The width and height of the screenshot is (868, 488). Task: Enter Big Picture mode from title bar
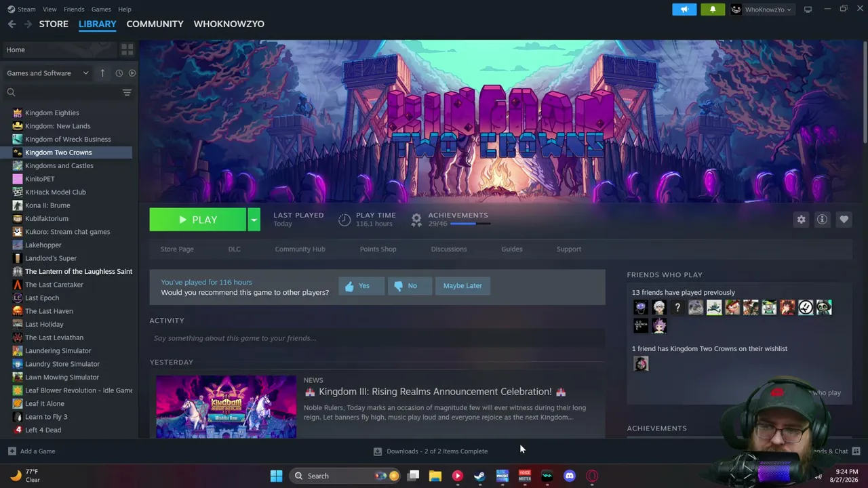[x=808, y=9]
